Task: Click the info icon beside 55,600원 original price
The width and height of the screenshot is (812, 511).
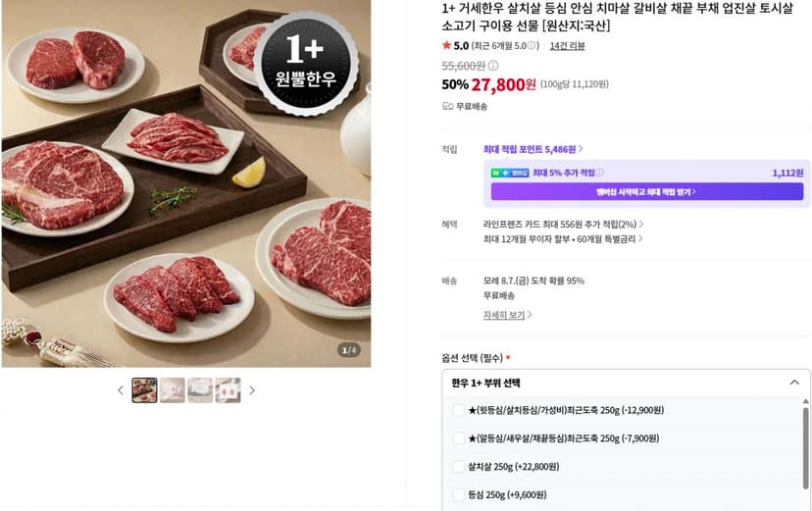Action: [x=493, y=66]
